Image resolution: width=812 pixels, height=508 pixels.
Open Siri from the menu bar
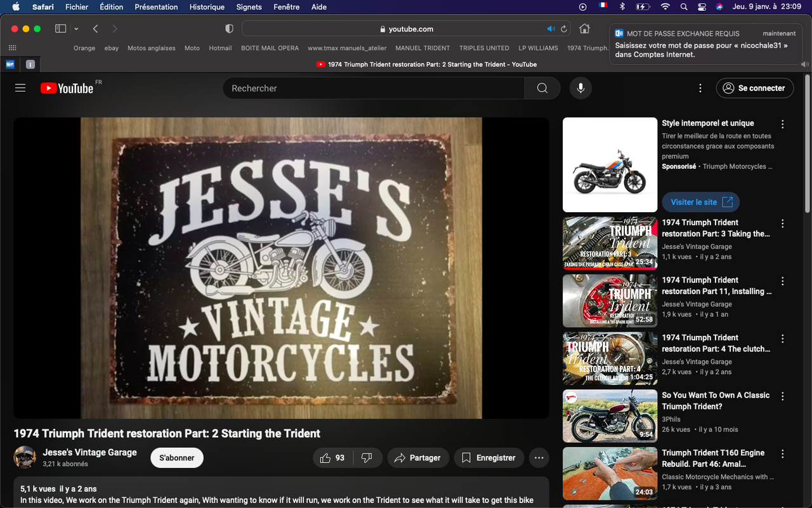[x=719, y=7]
